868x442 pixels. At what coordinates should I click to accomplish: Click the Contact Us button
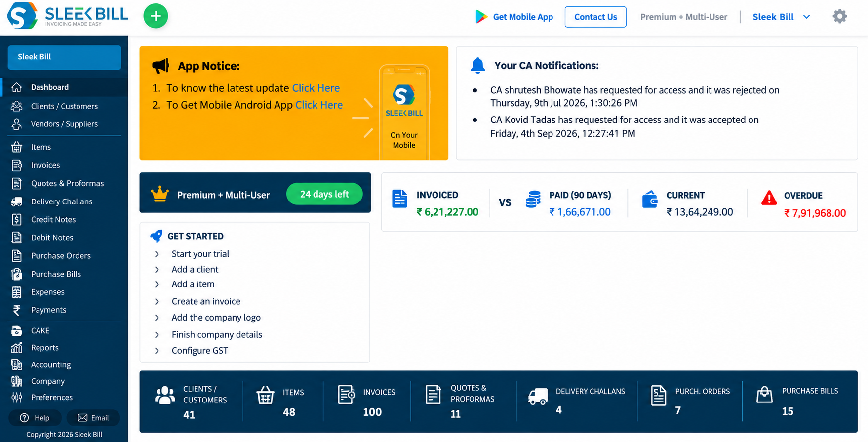click(x=595, y=17)
